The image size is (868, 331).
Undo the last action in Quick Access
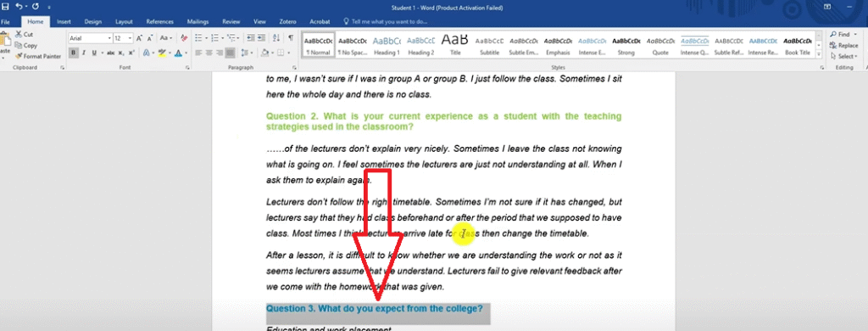point(19,7)
